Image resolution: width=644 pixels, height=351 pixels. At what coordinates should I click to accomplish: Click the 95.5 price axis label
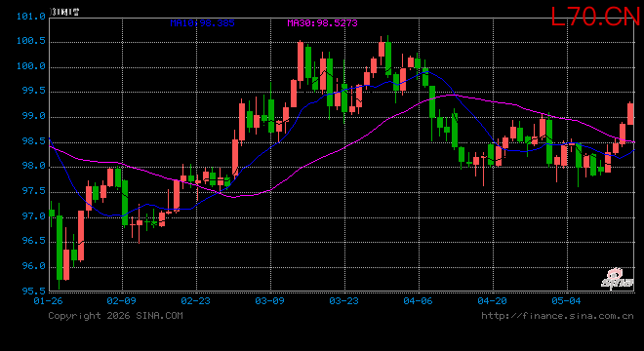[x=34, y=292]
